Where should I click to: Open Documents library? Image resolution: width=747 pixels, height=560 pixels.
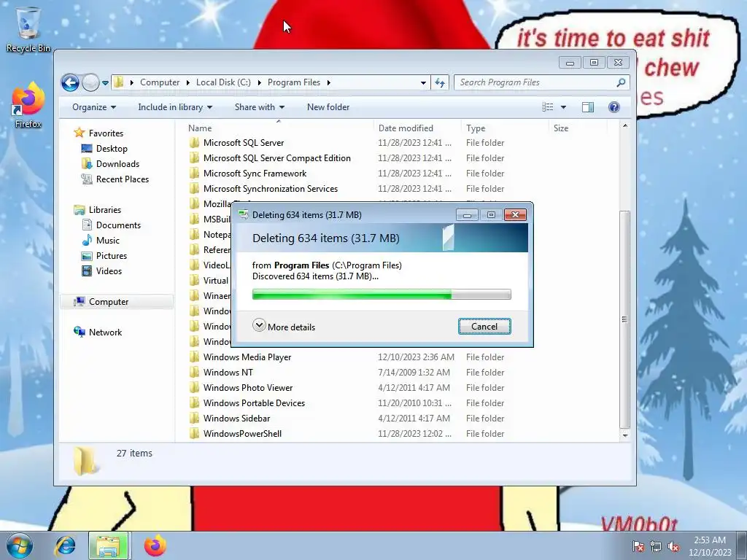pyautogui.click(x=118, y=225)
